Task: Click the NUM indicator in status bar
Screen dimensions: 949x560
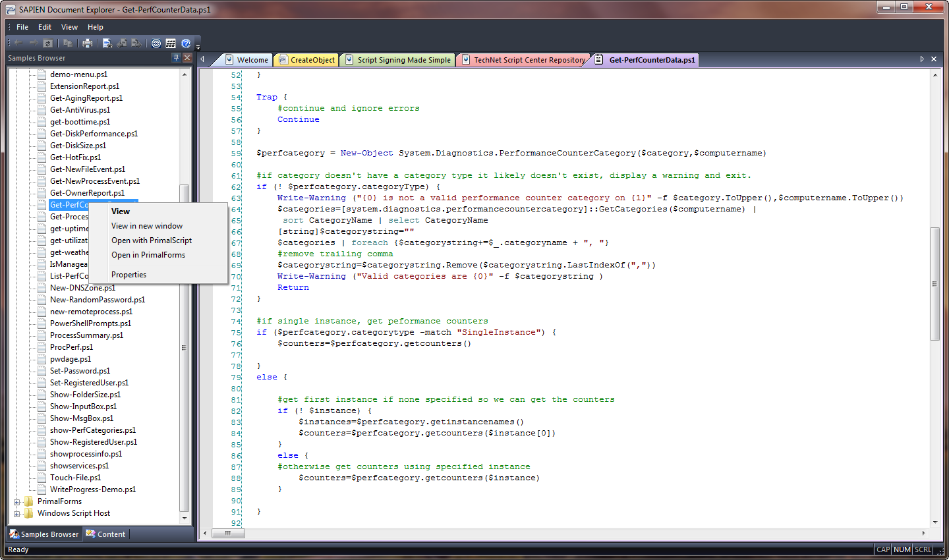Action: 902,549
